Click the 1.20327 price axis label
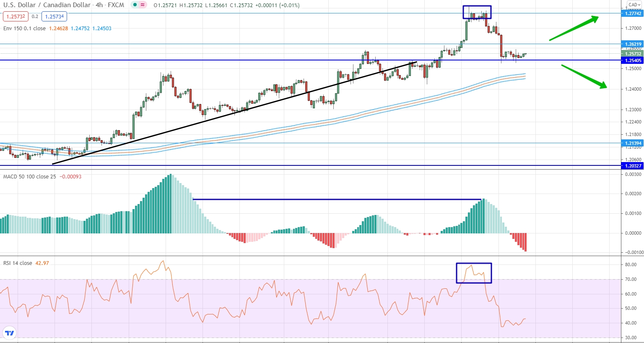This screenshot has height=343, width=644. pyautogui.click(x=633, y=166)
